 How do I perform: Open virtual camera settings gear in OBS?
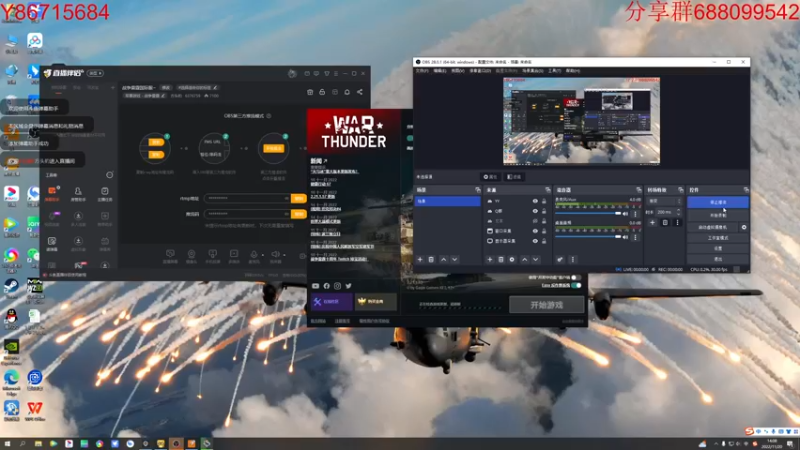[744, 227]
